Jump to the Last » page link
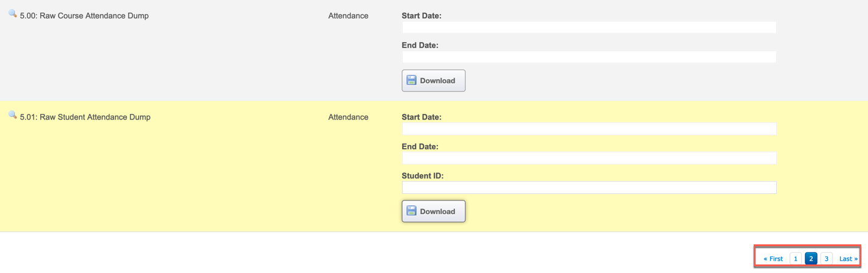Viewport: 868px width, 273px height. click(x=849, y=259)
